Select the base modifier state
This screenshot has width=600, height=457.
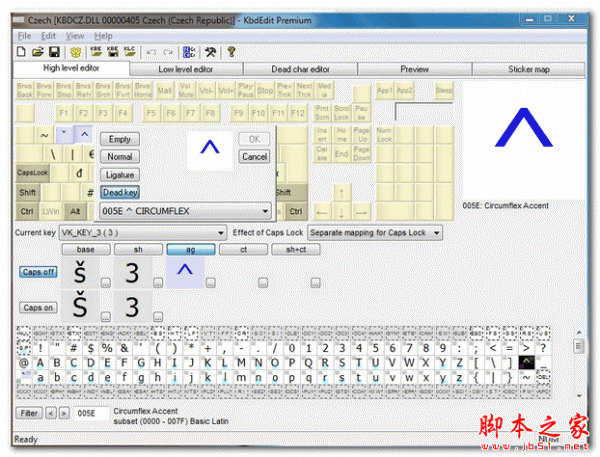click(86, 250)
